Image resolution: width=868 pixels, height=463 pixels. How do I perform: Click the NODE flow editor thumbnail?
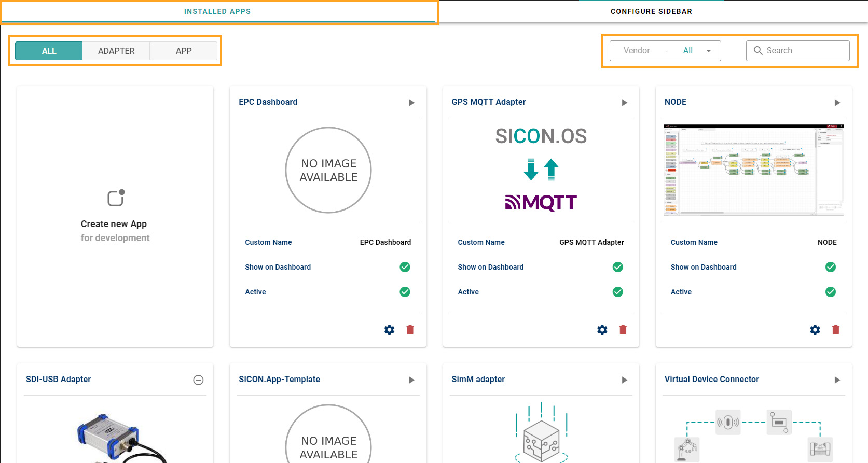pyautogui.click(x=753, y=170)
